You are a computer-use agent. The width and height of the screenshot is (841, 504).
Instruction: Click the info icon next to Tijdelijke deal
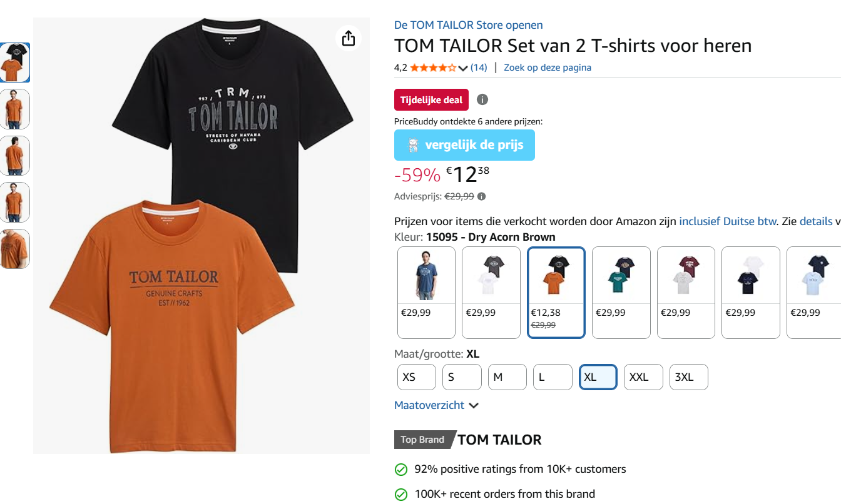(x=482, y=99)
